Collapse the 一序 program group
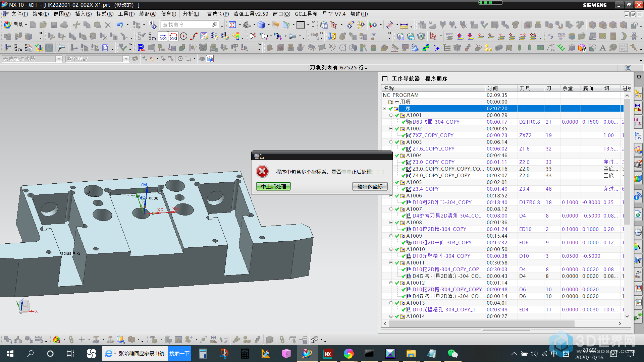 pos(385,108)
